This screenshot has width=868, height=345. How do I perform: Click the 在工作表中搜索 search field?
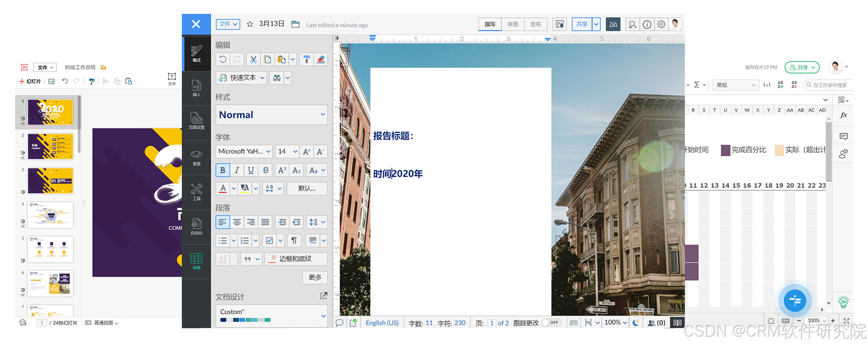pos(827,85)
